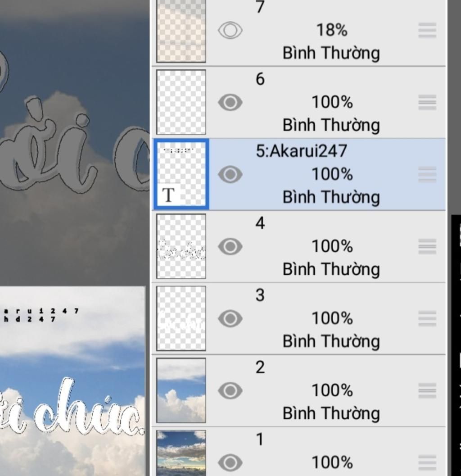Click the three-line handle on layer 1
This screenshot has height=476, width=461.
click(427, 462)
